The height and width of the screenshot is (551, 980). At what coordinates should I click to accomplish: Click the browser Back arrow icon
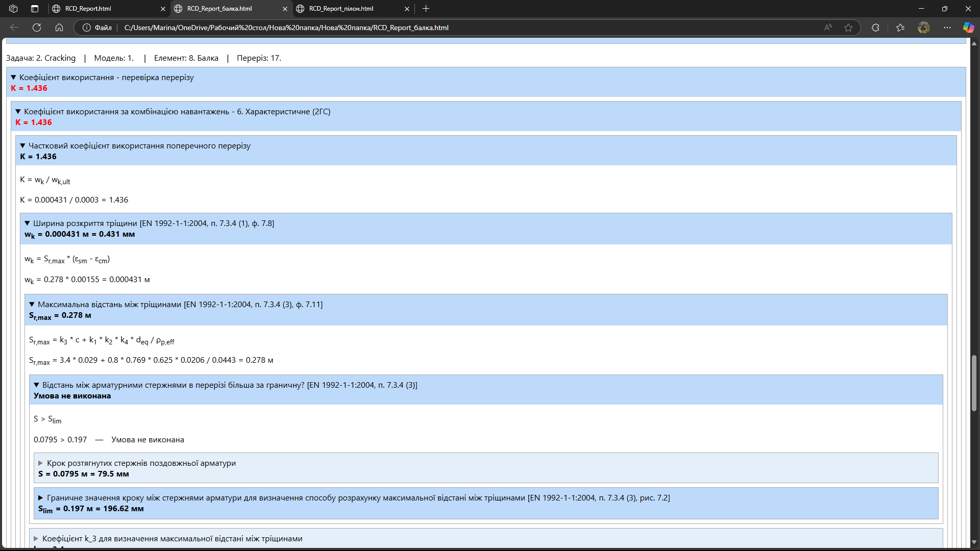click(x=14, y=28)
